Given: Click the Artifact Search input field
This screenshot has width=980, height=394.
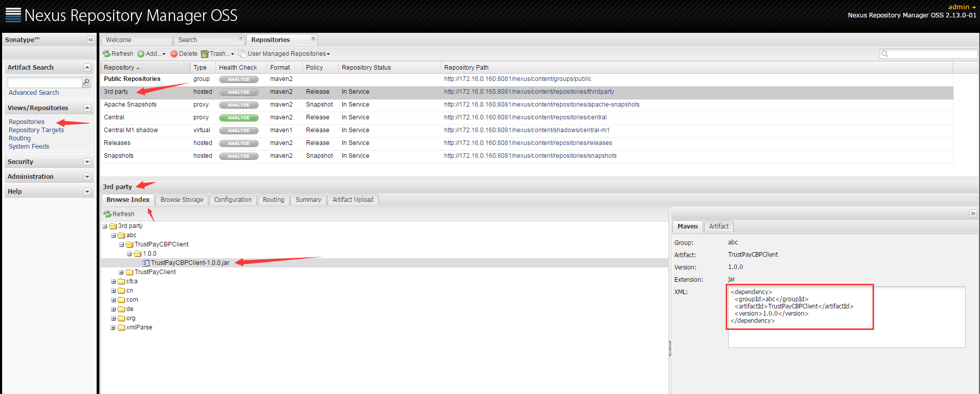Looking at the screenshot, I should [x=45, y=82].
